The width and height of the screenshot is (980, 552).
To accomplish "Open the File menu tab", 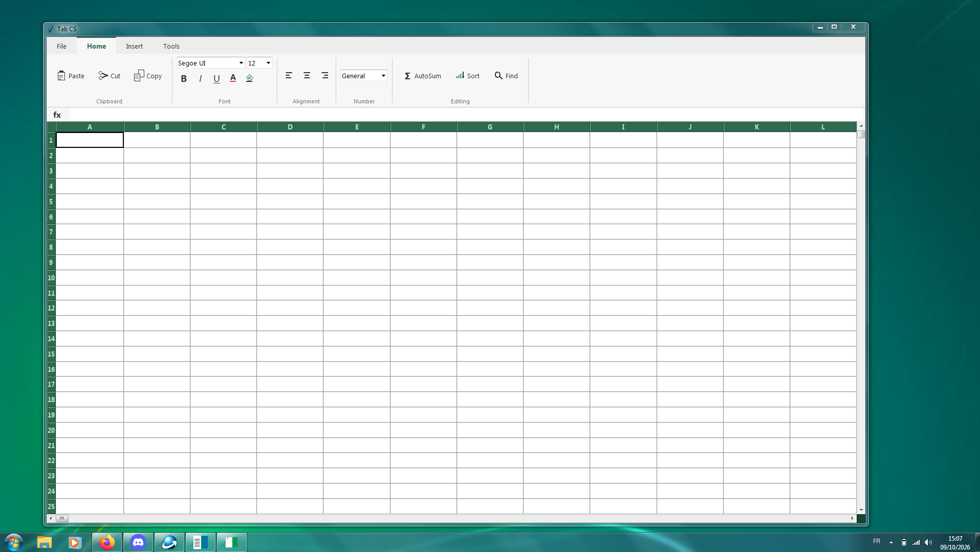I will point(61,46).
